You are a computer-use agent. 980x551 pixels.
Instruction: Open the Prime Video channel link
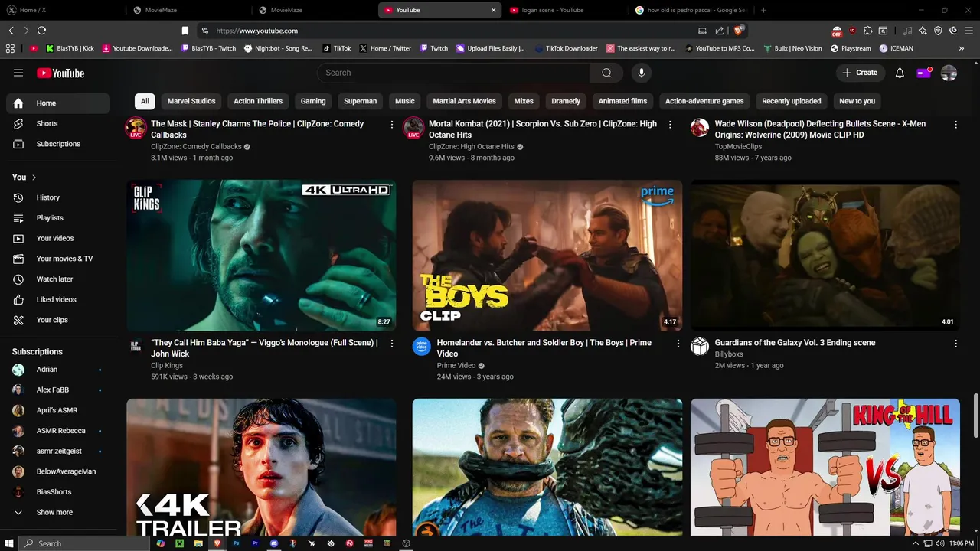pyautogui.click(x=456, y=366)
